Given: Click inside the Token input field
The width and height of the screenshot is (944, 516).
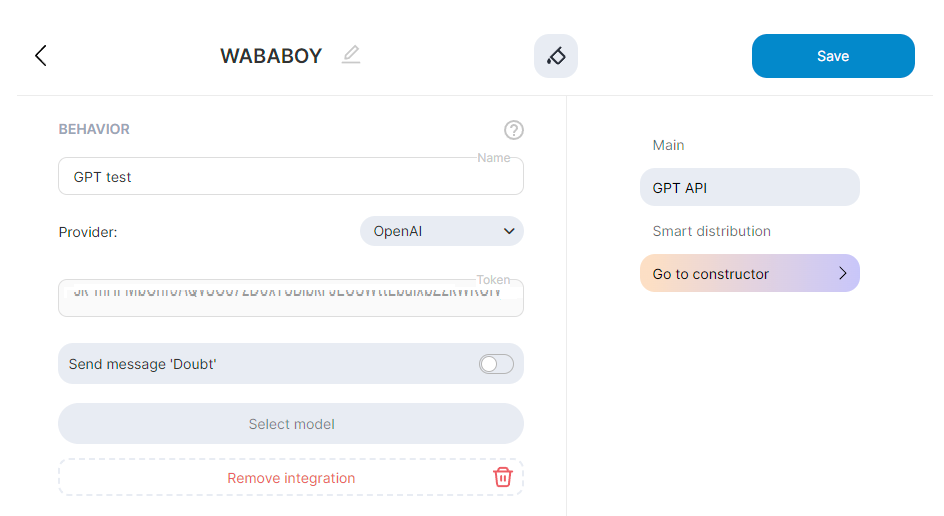Looking at the screenshot, I should coord(290,298).
